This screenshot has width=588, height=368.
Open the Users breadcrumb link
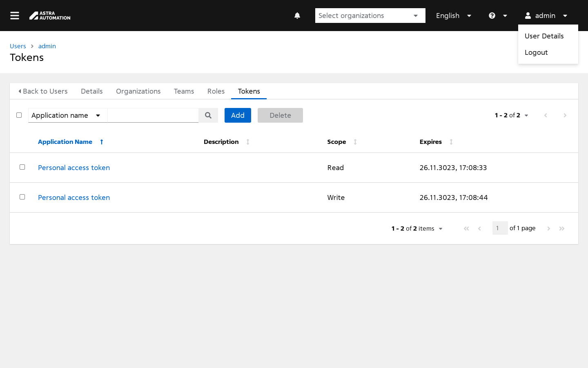pos(18,46)
